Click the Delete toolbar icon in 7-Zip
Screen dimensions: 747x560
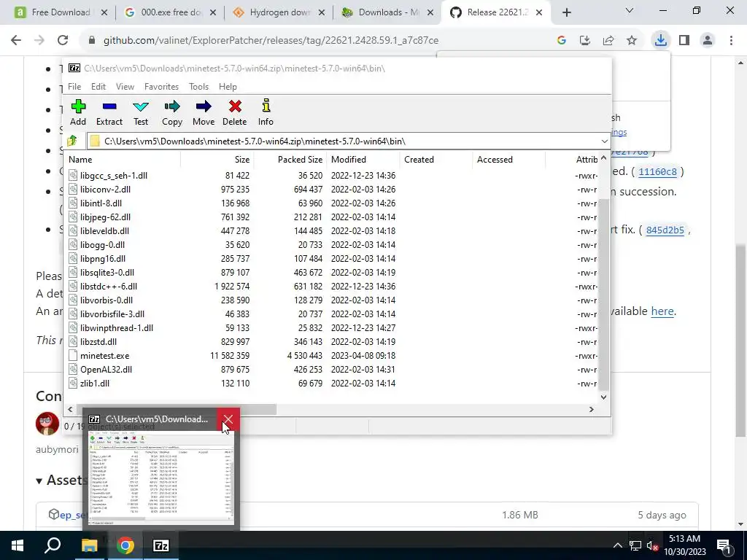pos(234,112)
